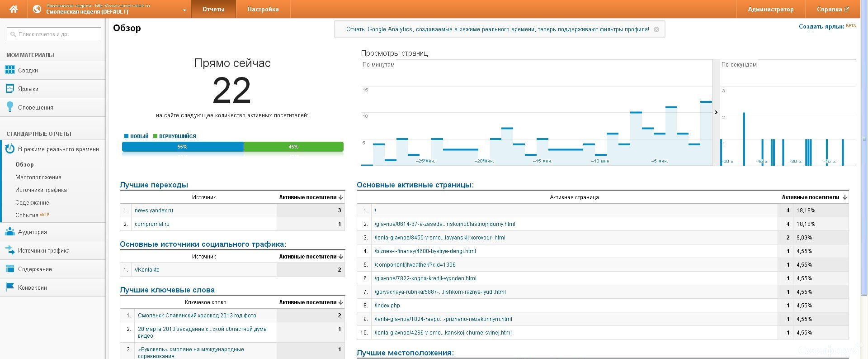Click the Оповещения lightbulb icon
Viewport: 868px width, 359px height.
(x=10, y=107)
